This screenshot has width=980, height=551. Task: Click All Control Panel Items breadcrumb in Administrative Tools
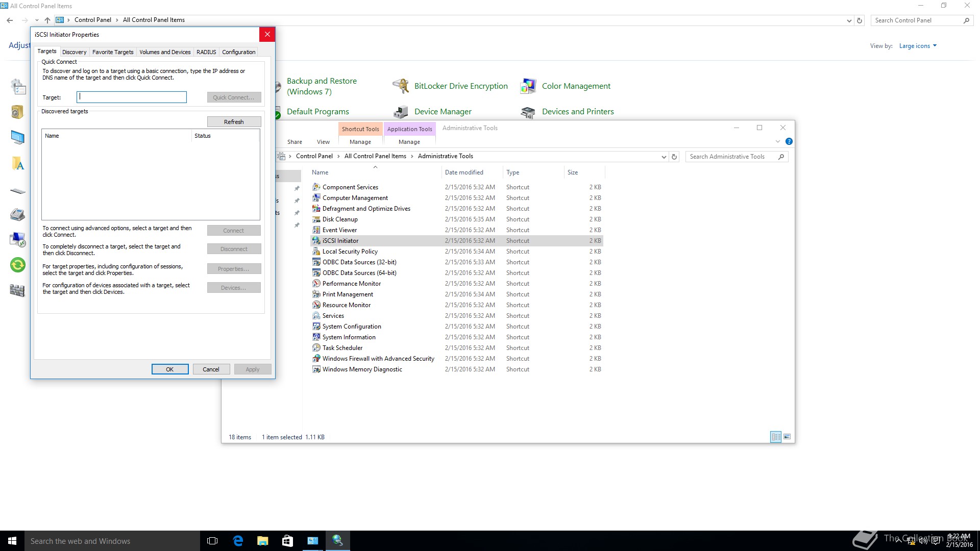pyautogui.click(x=375, y=156)
